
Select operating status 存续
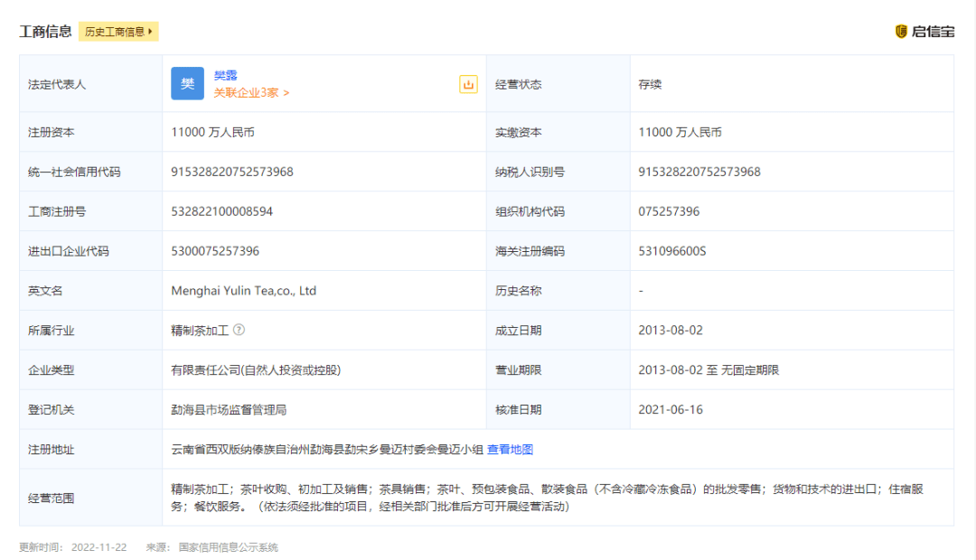coord(650,84)
